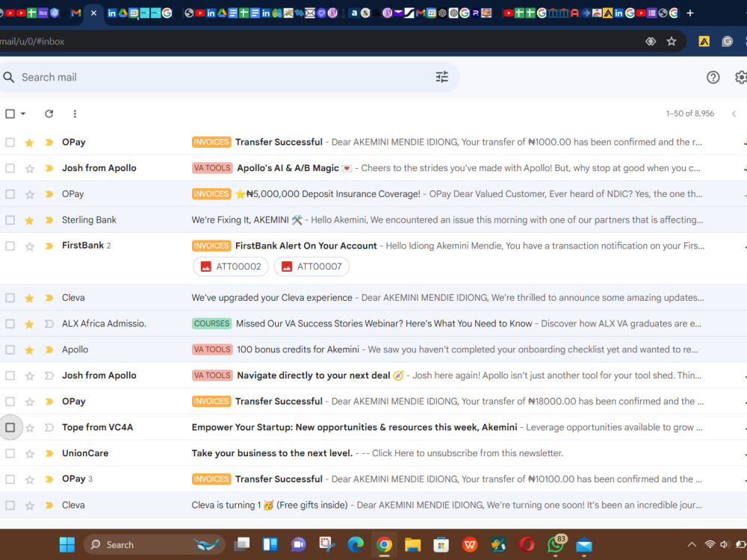The image size is (747, 560).
Task: Toggle importance marker on the Tope from VC4A email
Action: (x=49, y=428)
